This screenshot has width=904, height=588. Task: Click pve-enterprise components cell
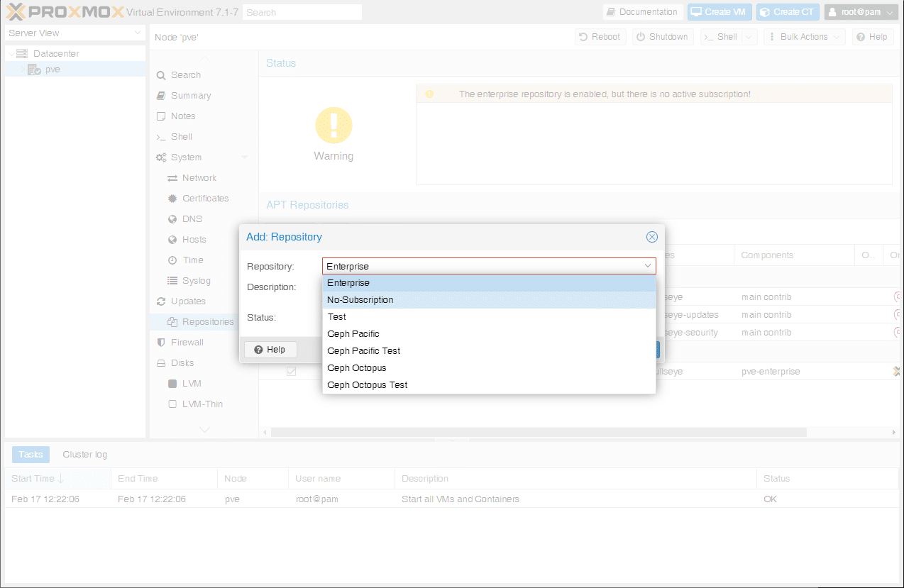click(794, 372)
